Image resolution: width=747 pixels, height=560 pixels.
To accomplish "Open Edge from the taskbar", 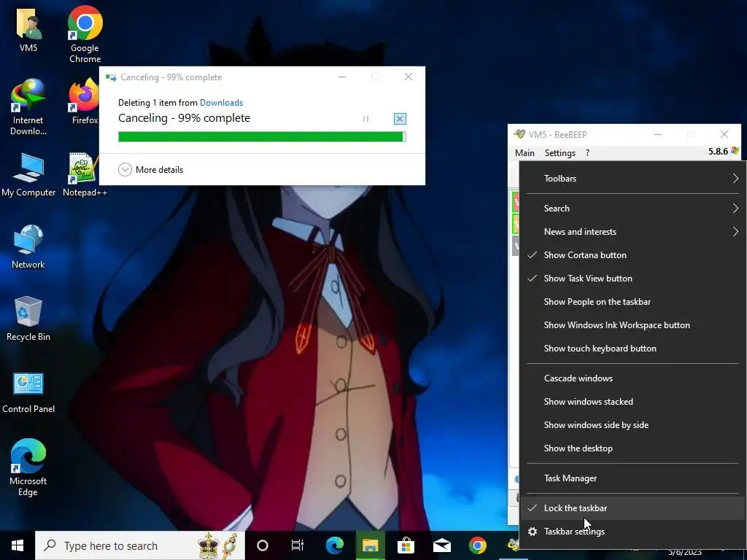I will pyautogui.click(x=334, y=545).
